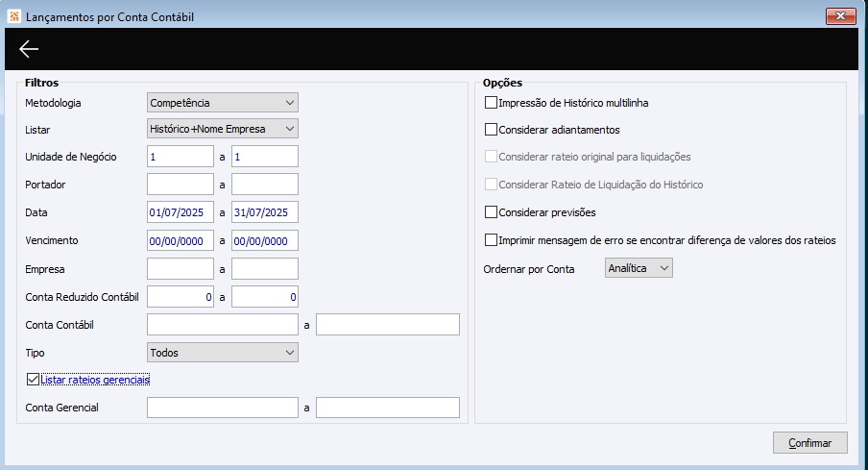Focus the Unidade de Negócio start field
Viewport: 868px width, 470px height.
coord(181,157)
